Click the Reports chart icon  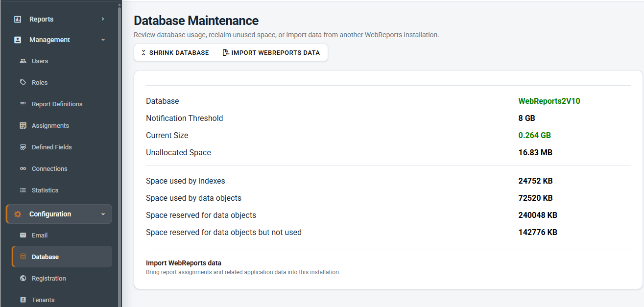[18, 19]
